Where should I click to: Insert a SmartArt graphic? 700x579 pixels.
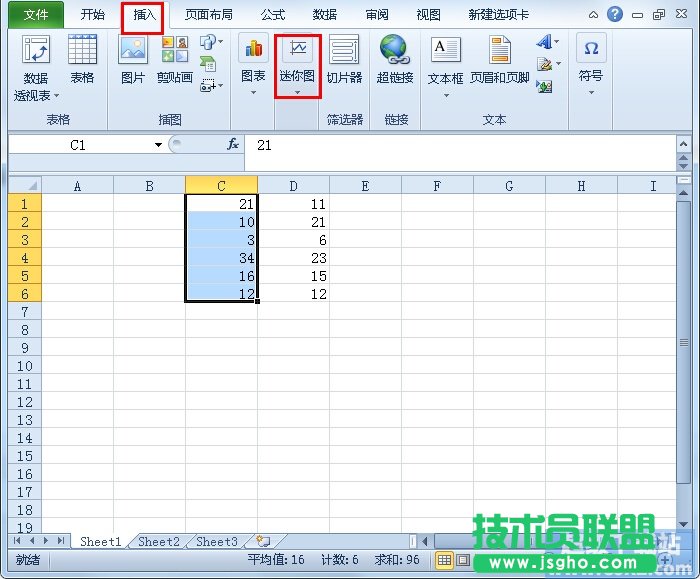click(x=208, y=64)
